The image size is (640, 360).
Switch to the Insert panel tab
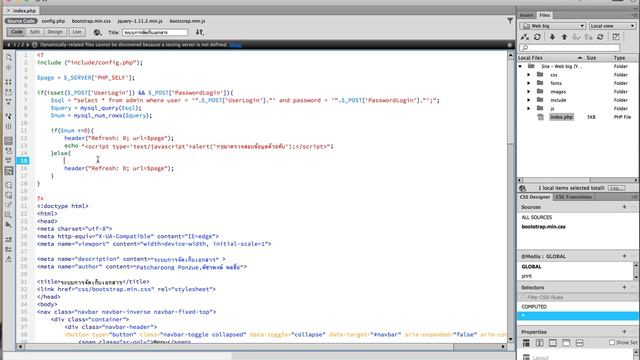click(527, 15)
